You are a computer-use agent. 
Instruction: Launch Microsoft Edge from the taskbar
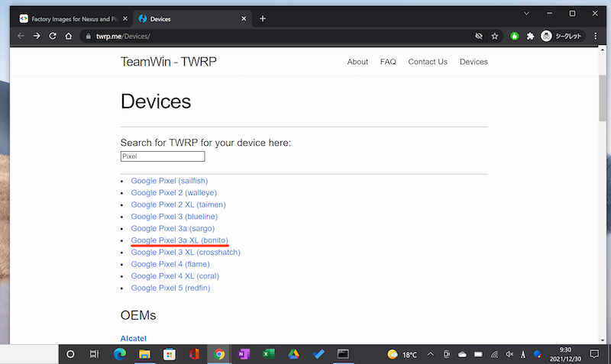point(119,354)
